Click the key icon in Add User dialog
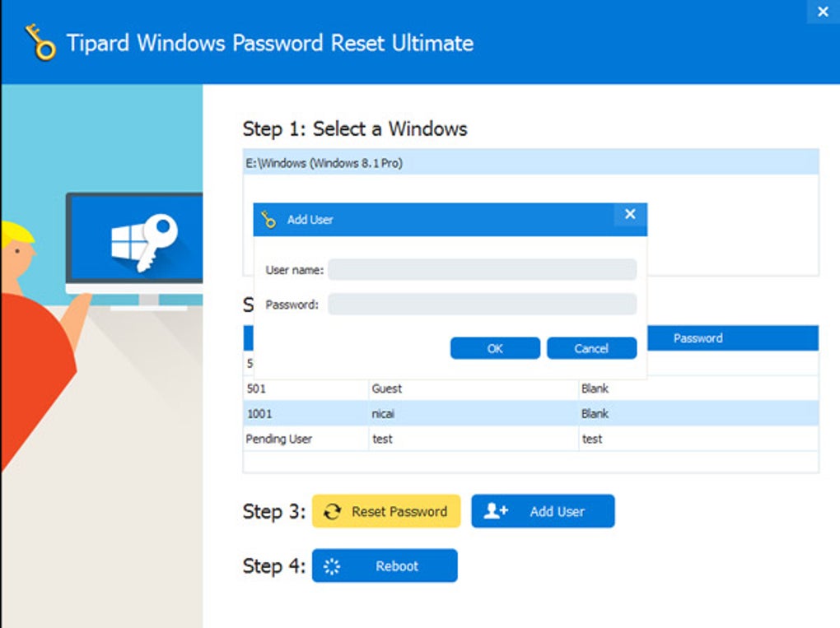Viewport: 840px width, 628px height. point(268,220)
